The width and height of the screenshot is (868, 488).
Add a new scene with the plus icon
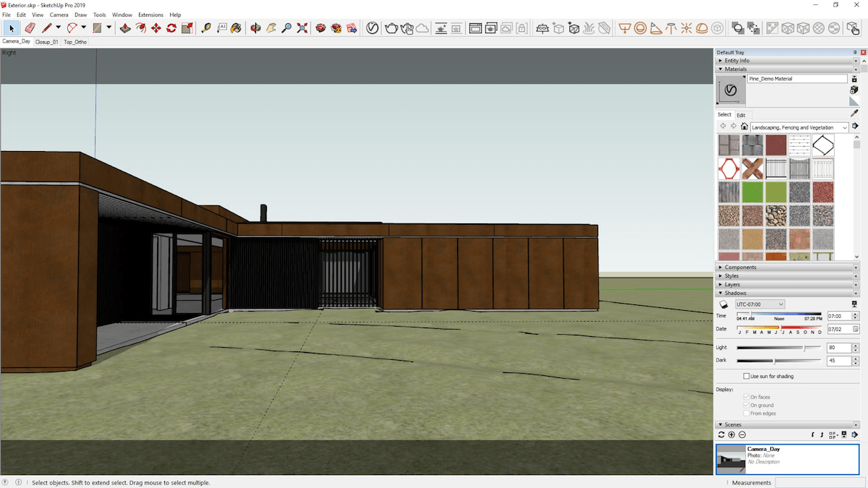click(731, 435)
